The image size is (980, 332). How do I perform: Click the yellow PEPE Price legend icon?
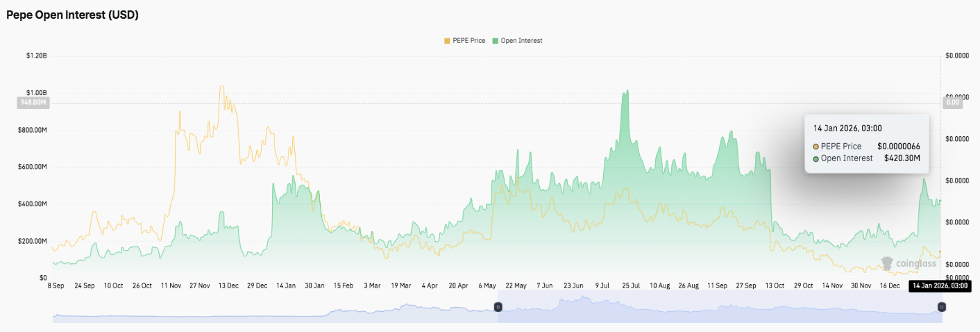(446, 41)
